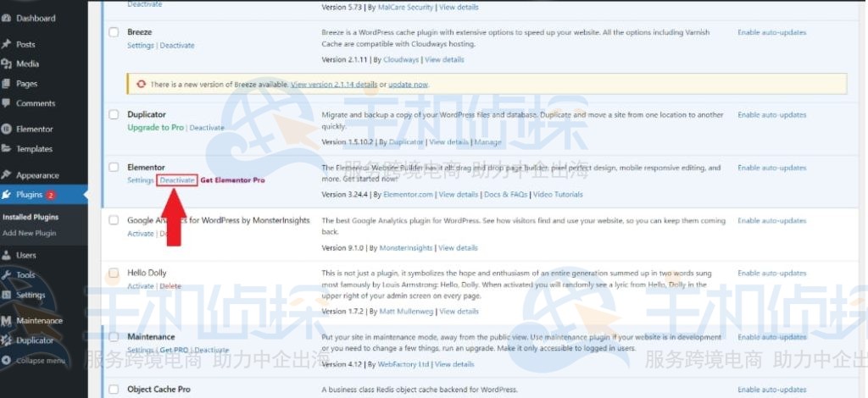Tick the Elementor plugin checkbox
Image resolution: width=868 pixels, height=398 pixels.
[114, 167]
